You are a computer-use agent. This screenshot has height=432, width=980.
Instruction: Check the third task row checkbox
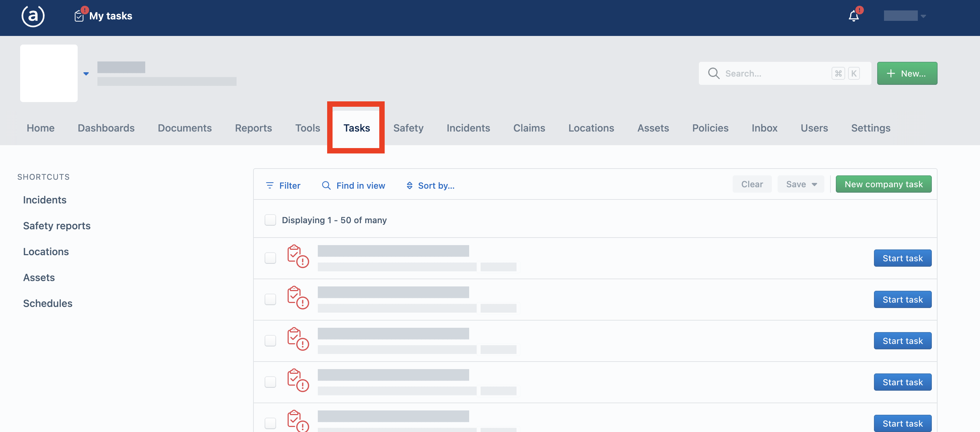click(270, 341)
